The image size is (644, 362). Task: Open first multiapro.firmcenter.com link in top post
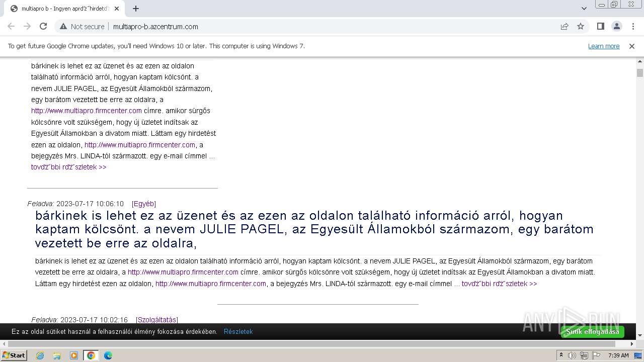(87, 111)
